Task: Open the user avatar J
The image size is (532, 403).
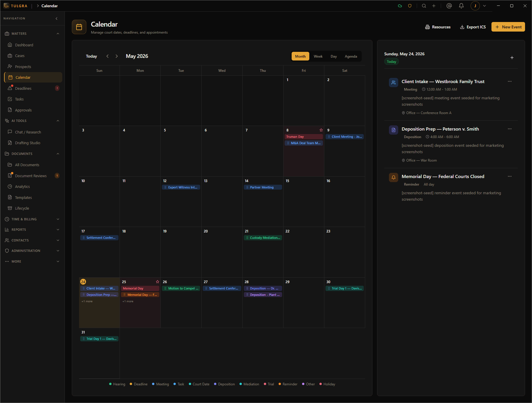Action: 475,6
